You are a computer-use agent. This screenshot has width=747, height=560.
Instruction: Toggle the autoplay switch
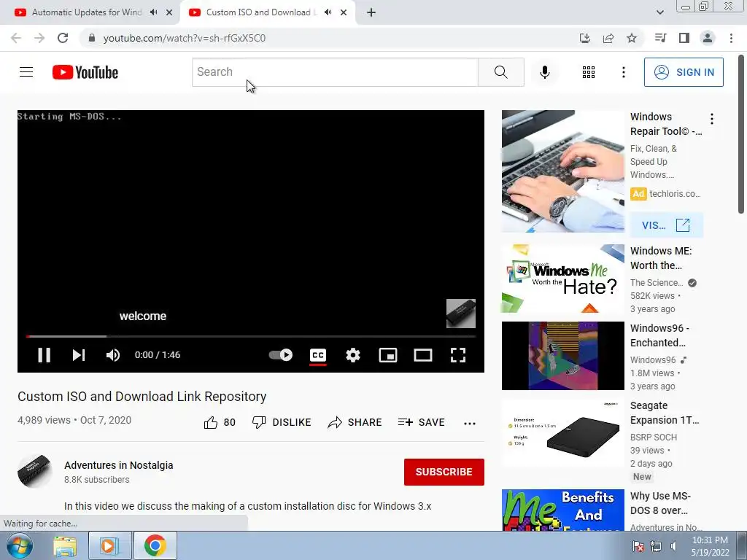281,355
